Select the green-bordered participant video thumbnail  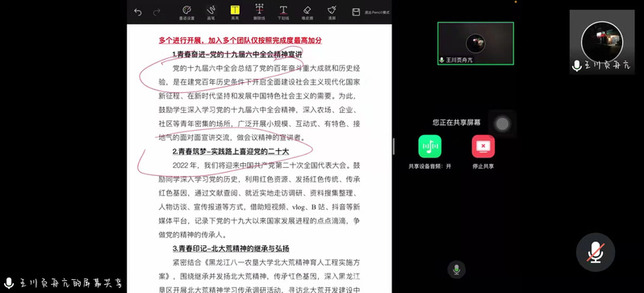[475, 43]
